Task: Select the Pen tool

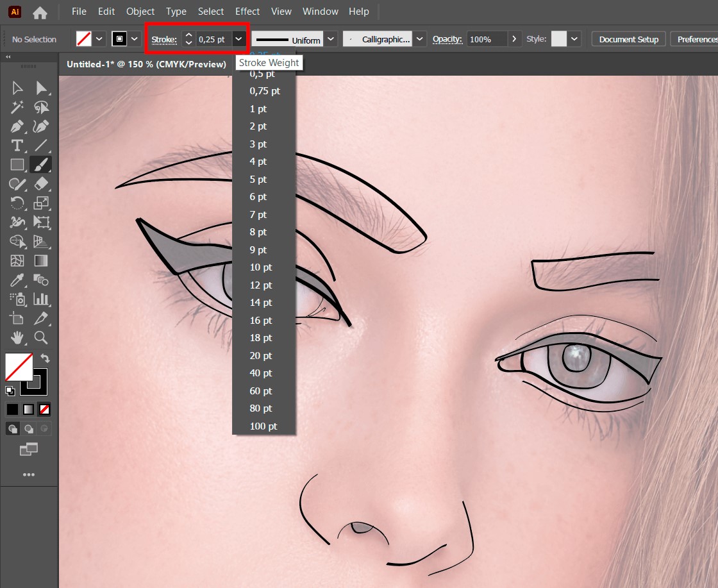Action: coord(17,126)
